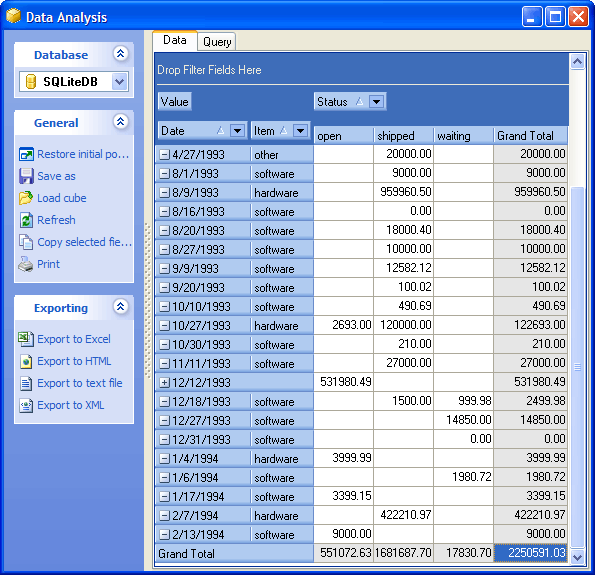Viewport: 595px width, 575px height.
Task: Click the Load cube folder icon
Action: tap(26, 198)
